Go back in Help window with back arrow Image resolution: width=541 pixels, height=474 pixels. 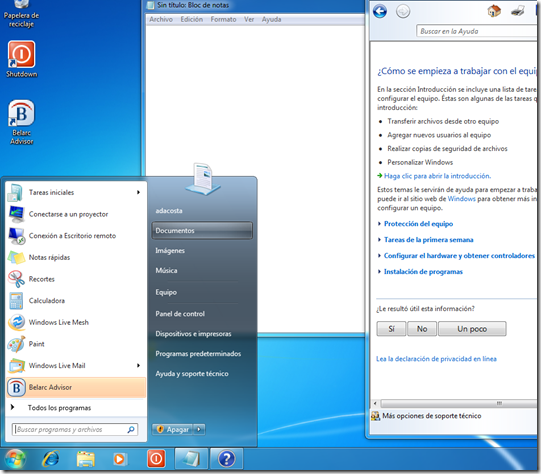coord(380,11)
